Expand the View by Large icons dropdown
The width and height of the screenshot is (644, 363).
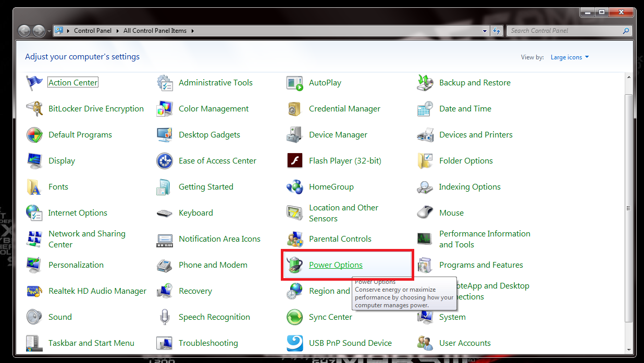569,57
